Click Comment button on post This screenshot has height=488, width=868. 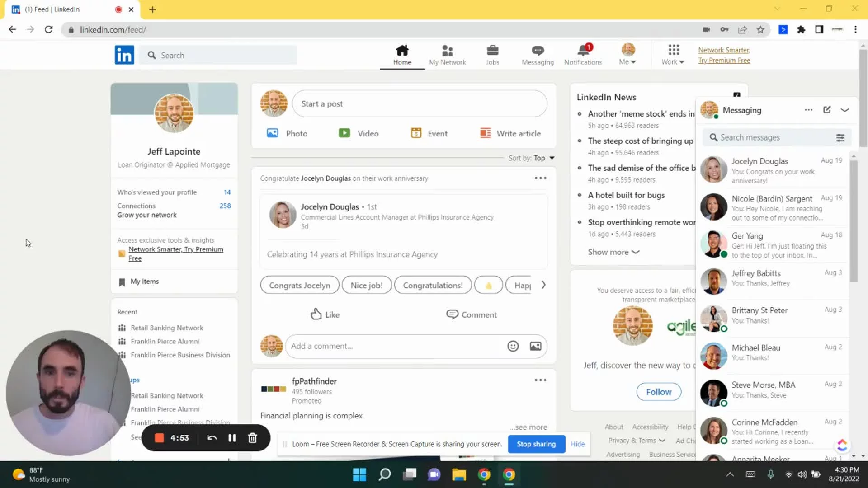tap(472, 314)
